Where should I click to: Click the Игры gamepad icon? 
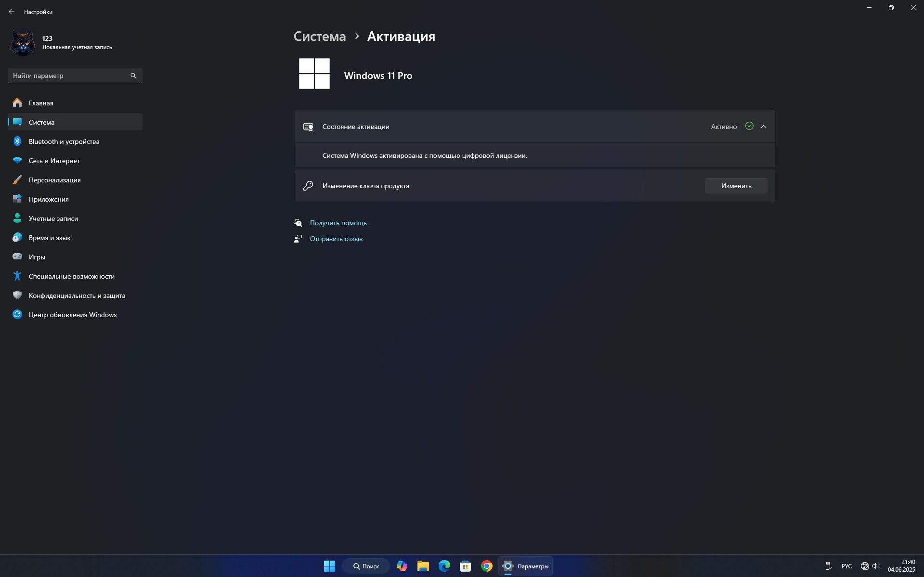coord(17,256)
